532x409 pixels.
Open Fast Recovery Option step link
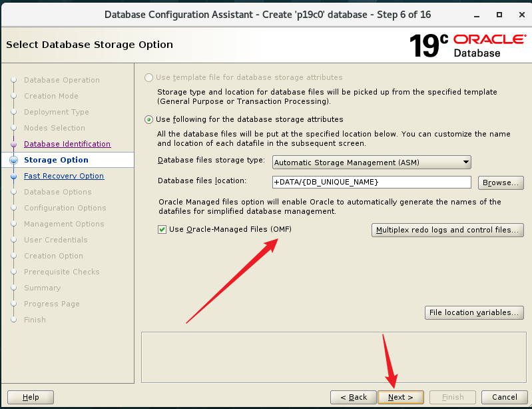pyautogui.click(x=64, y=176)
